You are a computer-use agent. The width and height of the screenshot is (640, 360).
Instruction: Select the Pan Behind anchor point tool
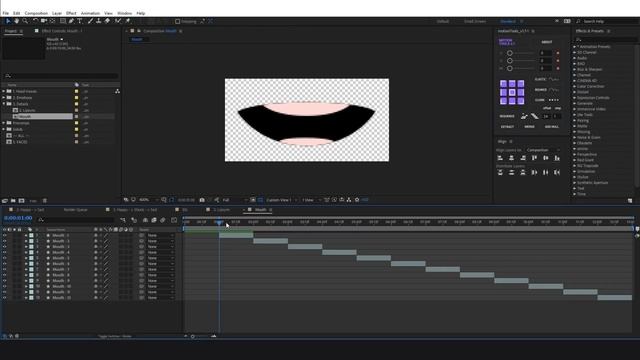click(x=52, y=21)
